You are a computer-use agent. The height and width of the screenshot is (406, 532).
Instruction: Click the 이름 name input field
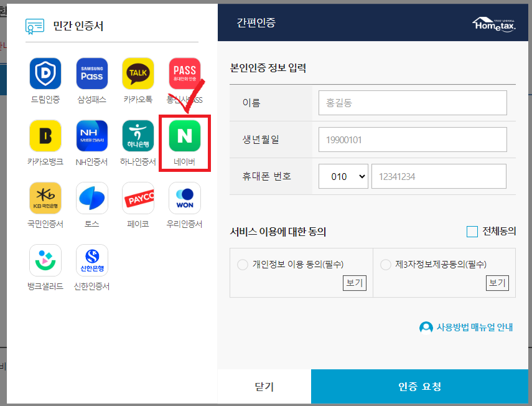pyautogui.click(x=413, y=103)
